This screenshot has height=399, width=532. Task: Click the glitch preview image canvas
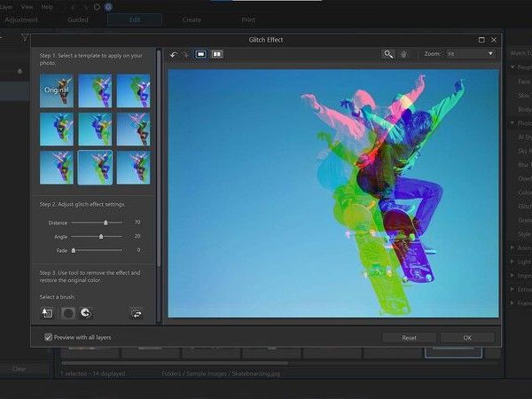coord(333,193)
